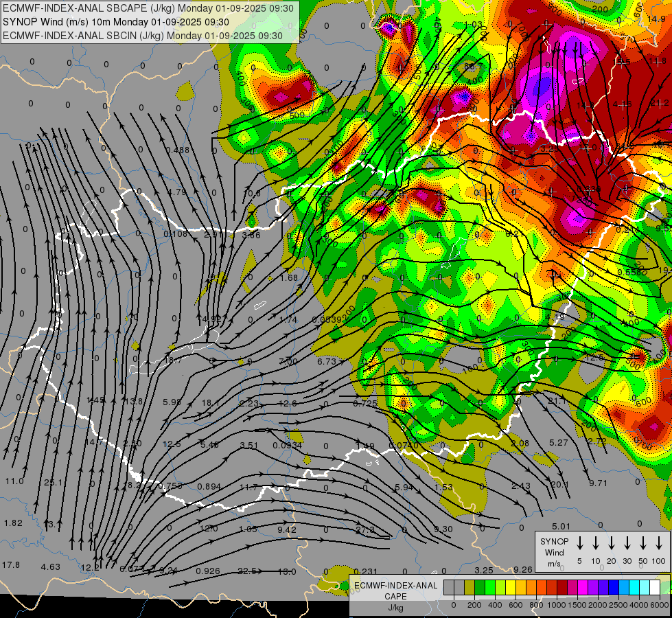
Task: Click the 2500 label on the CAPE scale
Action: (619, 605)
